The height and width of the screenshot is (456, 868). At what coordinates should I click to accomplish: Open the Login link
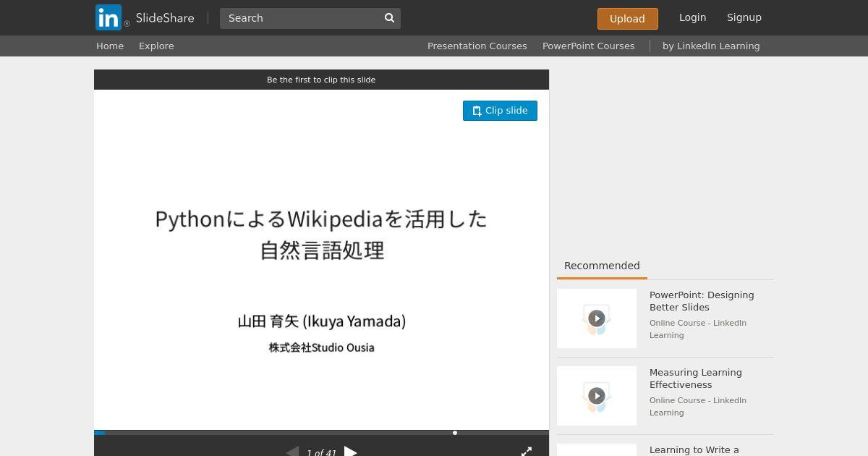(x=692, y=17)
